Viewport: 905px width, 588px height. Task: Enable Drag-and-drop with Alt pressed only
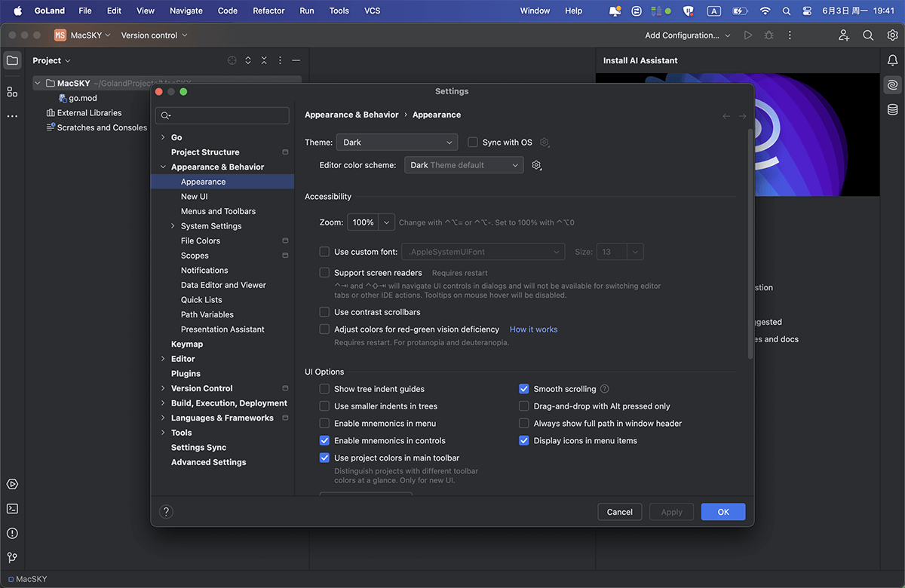coord(524,406)
